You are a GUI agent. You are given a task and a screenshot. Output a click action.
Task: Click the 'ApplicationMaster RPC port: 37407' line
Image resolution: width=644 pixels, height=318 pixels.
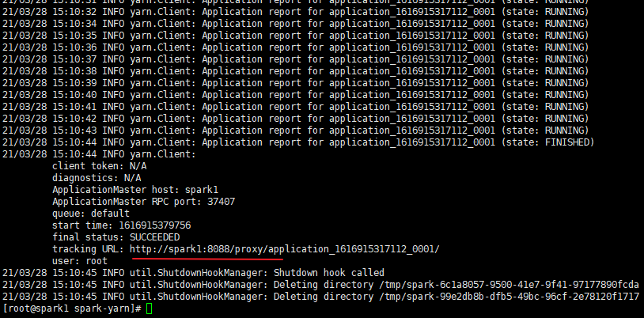pyautogui.click(x=143, y=202)
